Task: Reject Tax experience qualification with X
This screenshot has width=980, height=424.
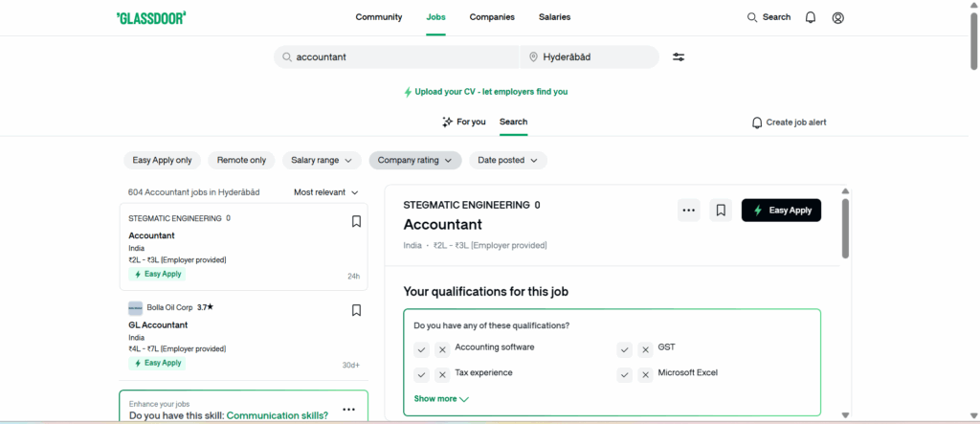Action: tap(442, 375)
